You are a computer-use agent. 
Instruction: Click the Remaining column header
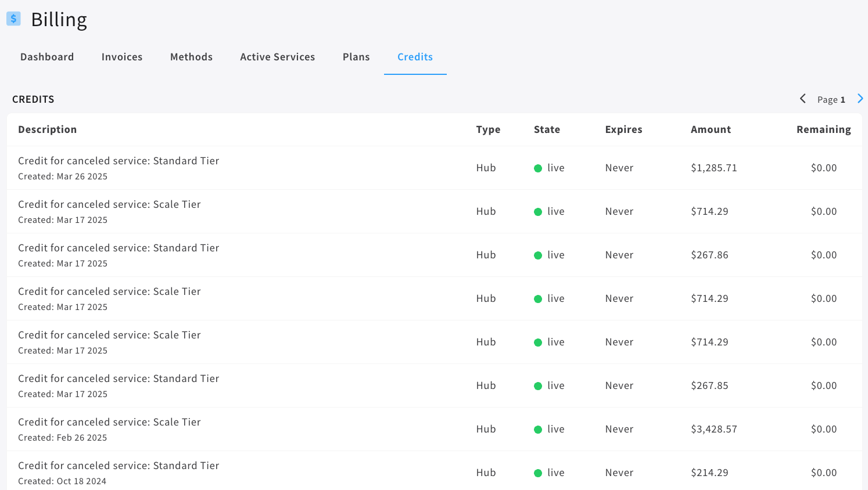coord(824,129)
